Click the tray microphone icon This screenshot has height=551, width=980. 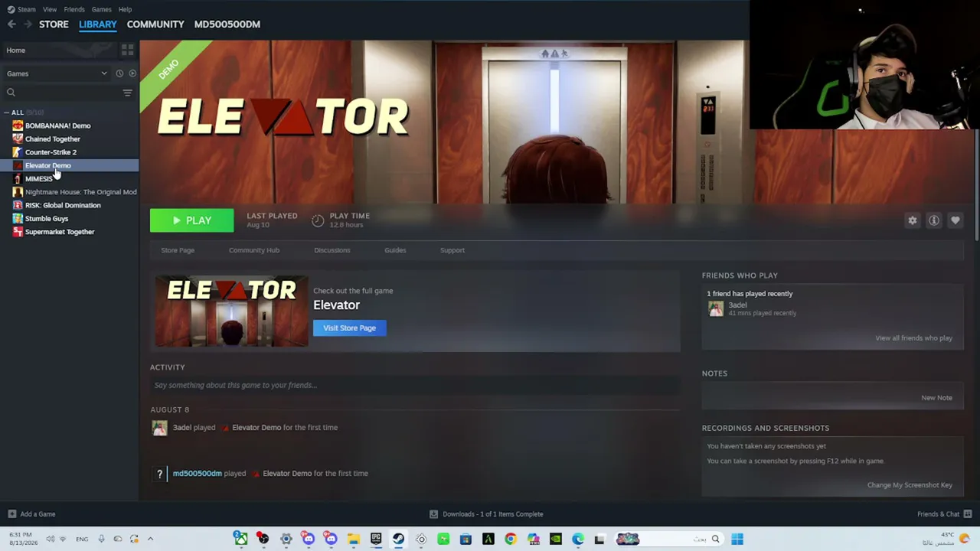(101, 539)
